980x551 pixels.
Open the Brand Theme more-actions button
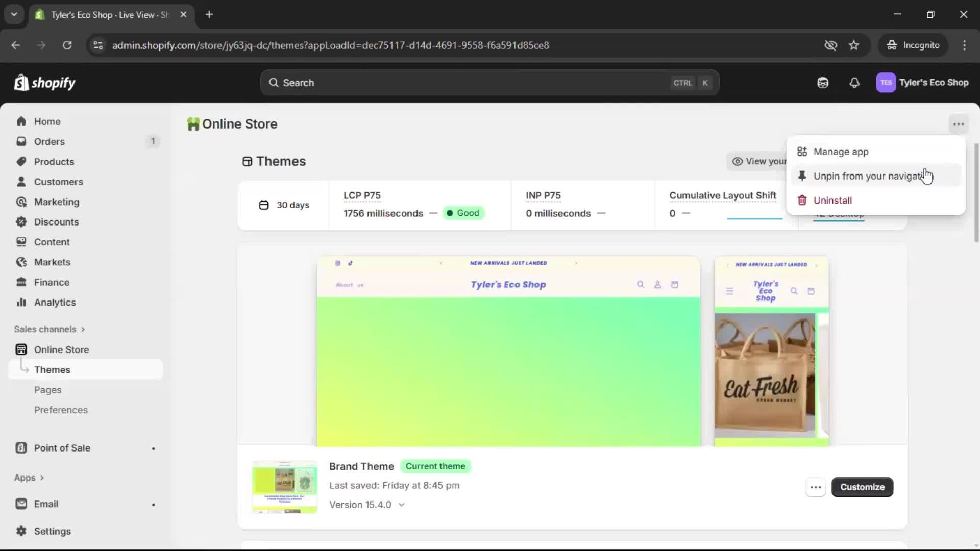coord(815,487)
